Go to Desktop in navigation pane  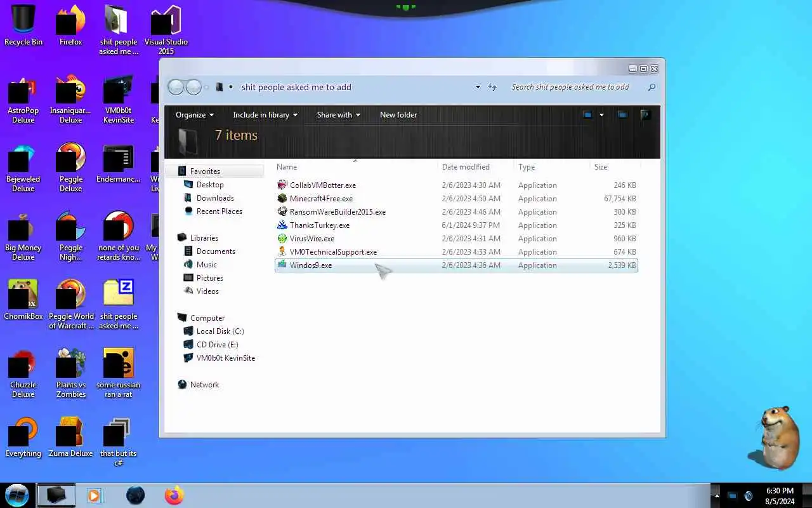pyautogui.click(x=210, y=185)
